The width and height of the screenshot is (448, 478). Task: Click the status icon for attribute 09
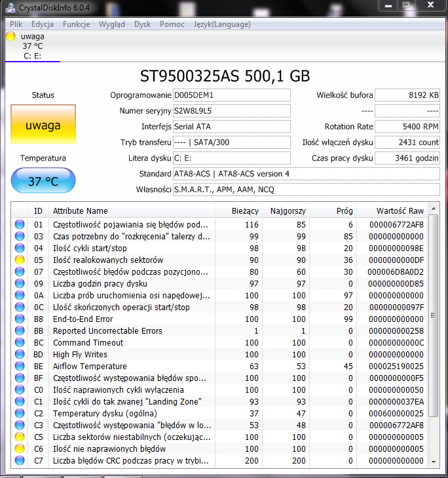point(20,283)
